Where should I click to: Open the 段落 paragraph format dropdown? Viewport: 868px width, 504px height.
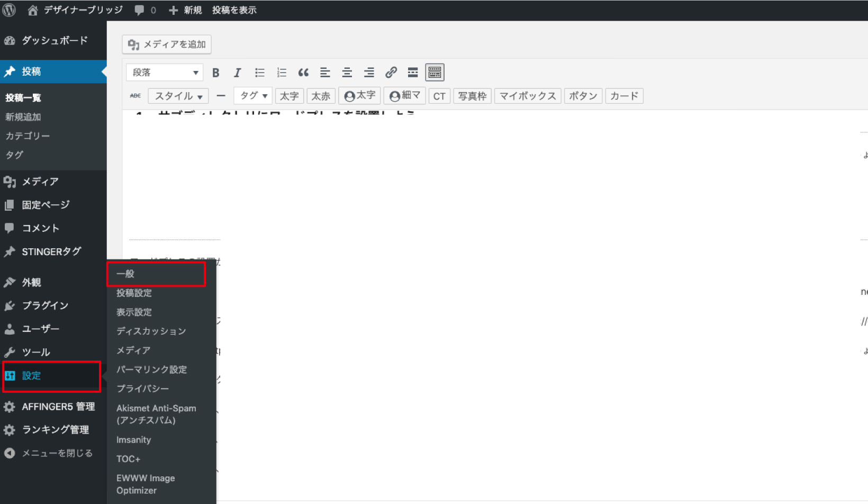click(x=165, y=73)
